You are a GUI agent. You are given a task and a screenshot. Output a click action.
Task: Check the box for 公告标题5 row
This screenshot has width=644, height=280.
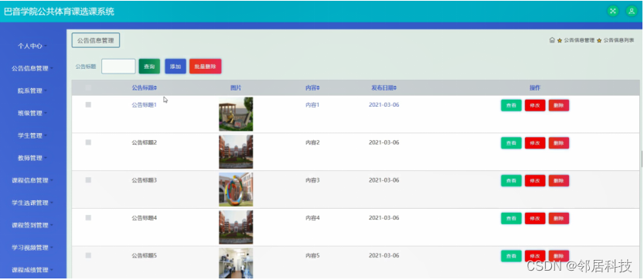(88, 255)
